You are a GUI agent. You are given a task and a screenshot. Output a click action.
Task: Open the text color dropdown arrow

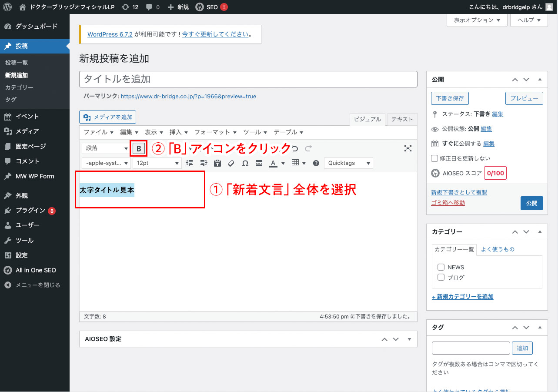pyautogui.click(x=283, y=163)
